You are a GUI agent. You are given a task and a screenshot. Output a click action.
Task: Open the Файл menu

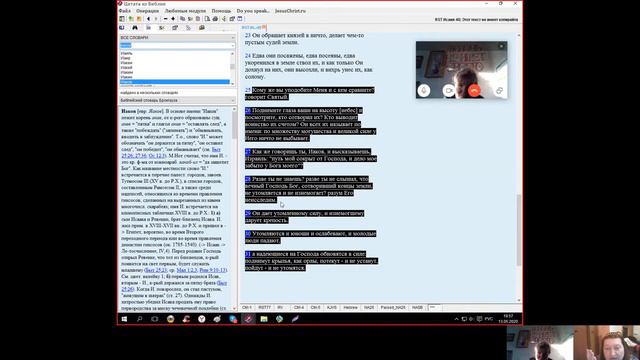(x=125, y=11)
